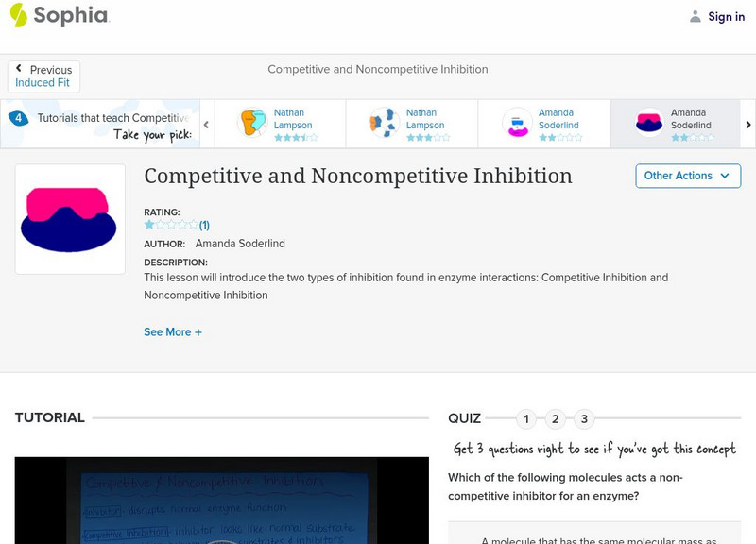This screenshot has width=756, height=544.
Task: Click the back chevron in Previous button
Action: tap(19, 68)
